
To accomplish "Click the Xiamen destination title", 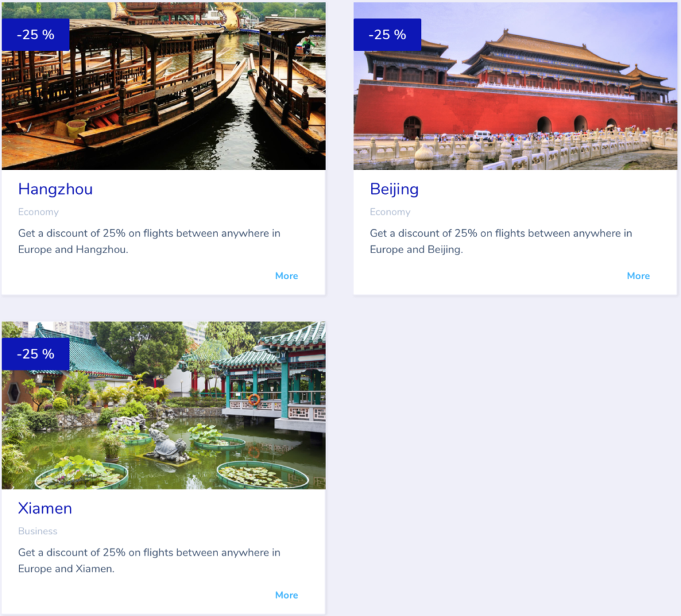I will click(x=45, y=508).
